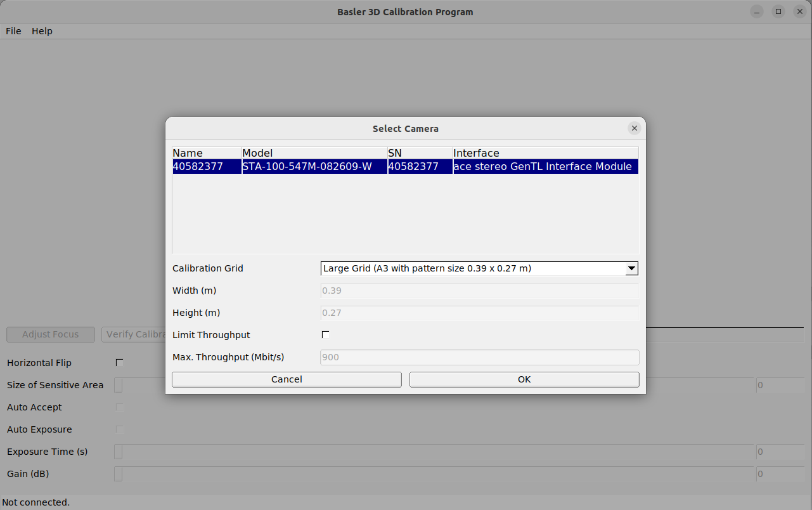Check the Auto Accept option
This screenshot has height=510, width=812.
coord(119,407)
